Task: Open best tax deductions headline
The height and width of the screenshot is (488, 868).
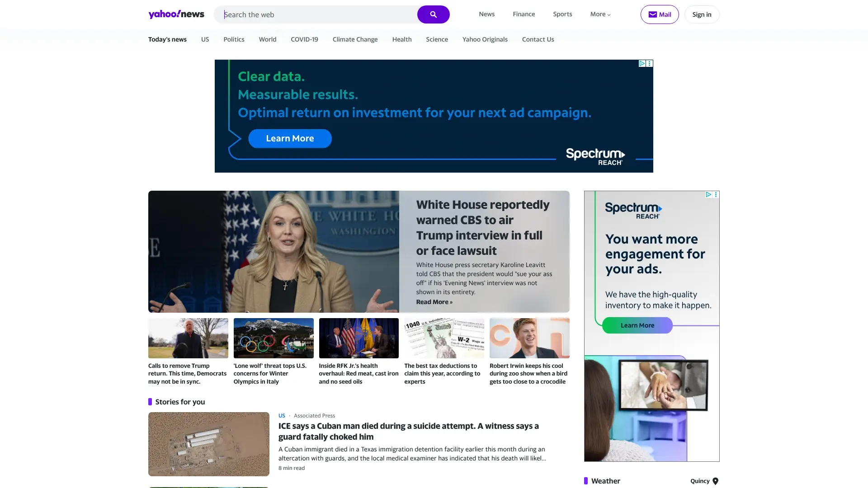Action: (x=442, y=374)
